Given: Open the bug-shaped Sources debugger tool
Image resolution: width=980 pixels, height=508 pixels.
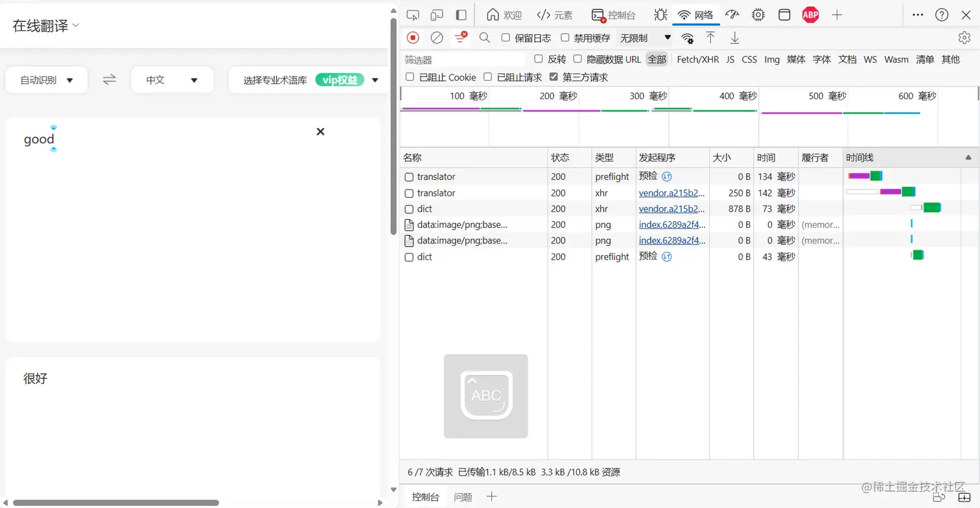Looking at the screenshot, I should [x=660, y=15].
